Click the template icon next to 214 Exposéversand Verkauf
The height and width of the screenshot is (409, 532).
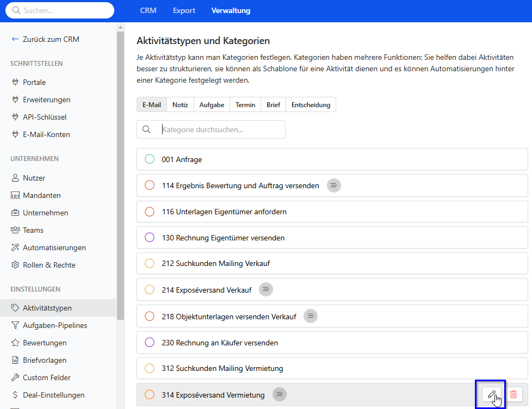pos(265,289)
